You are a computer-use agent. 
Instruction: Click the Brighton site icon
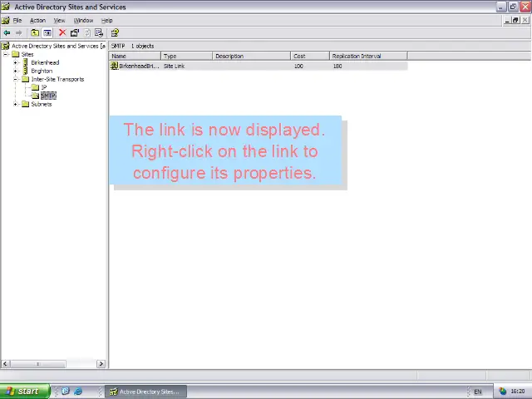(x=25, y=71)
